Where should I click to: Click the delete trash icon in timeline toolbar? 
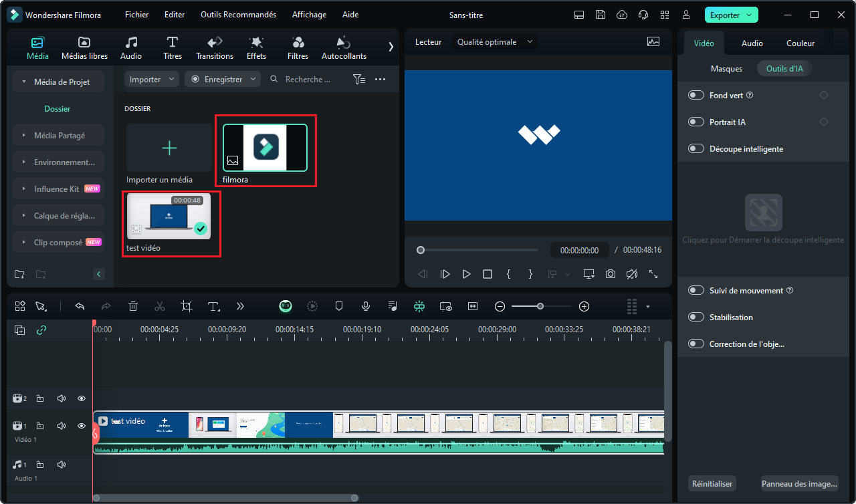[133, 306]
